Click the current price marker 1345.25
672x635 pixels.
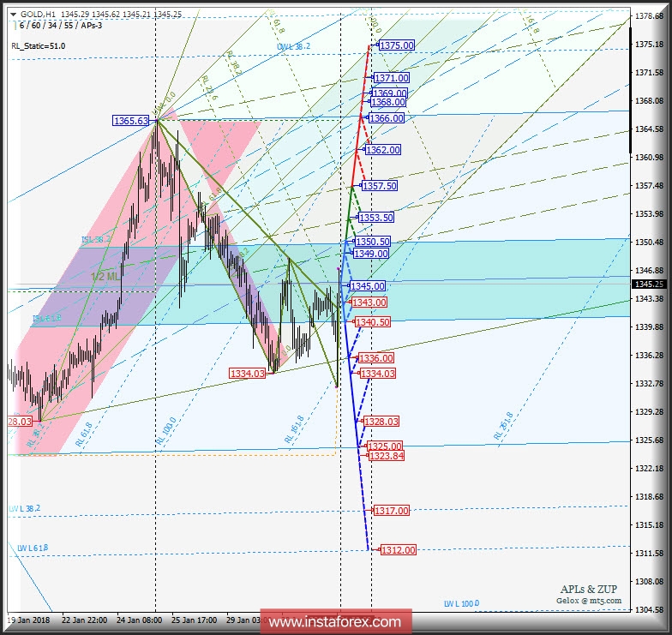[x=650, y=285]
